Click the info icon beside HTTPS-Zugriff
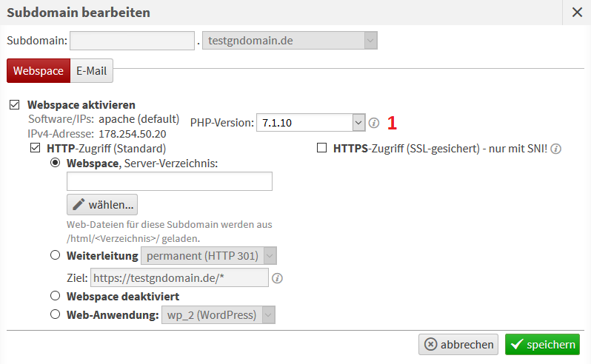Screen dimensions: 591x364 click(x=556, y=149)
